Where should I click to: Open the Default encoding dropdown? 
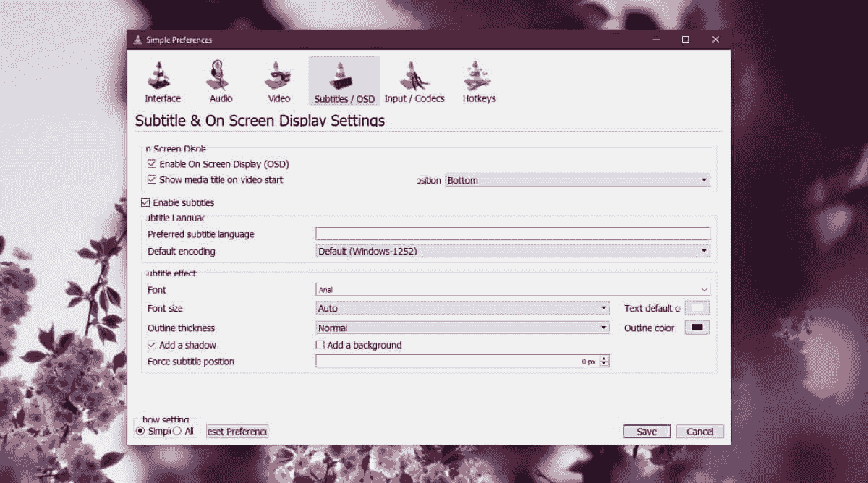coord(512,251)
